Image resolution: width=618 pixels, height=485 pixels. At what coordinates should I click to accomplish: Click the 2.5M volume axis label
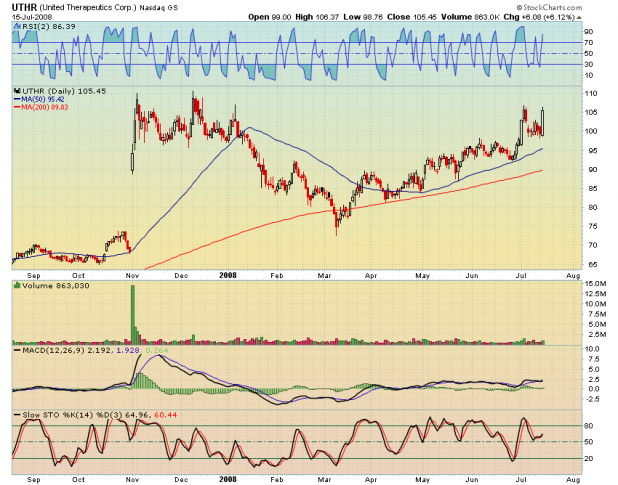[597, 334]
